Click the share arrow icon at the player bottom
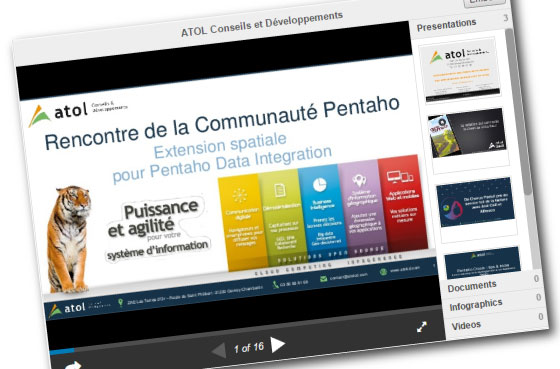 pos(73,365)
